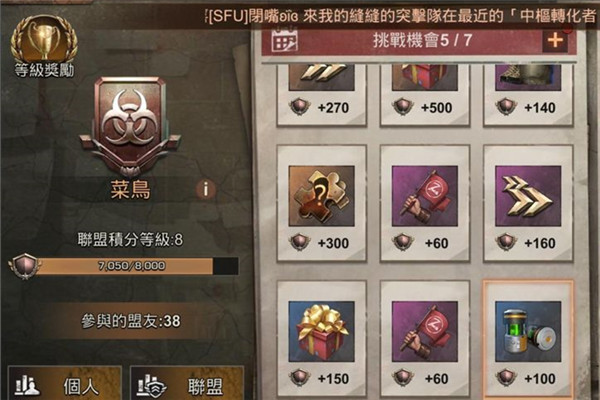Add challenge chances with the plus button

555,40
